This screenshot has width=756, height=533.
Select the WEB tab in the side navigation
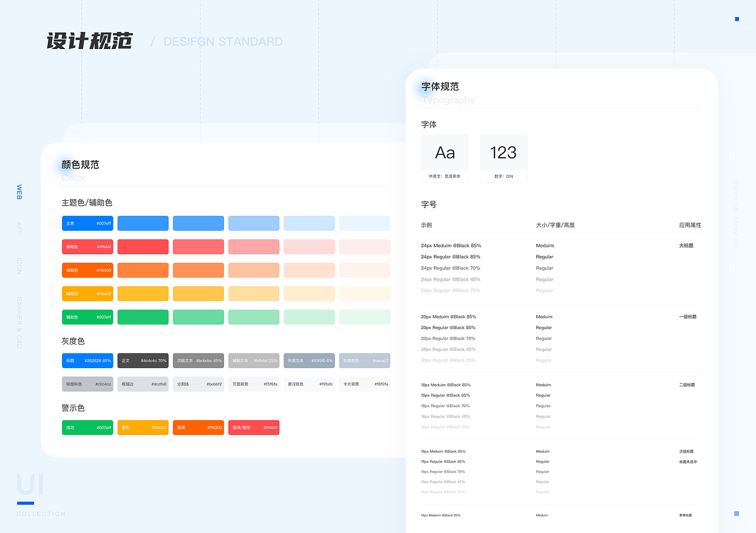19,192
